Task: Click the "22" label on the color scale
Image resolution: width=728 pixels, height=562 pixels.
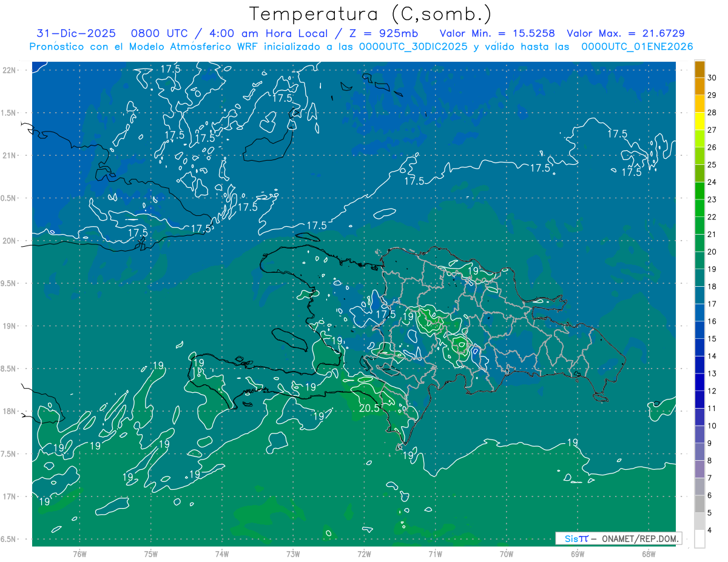Action: (712, 217)
